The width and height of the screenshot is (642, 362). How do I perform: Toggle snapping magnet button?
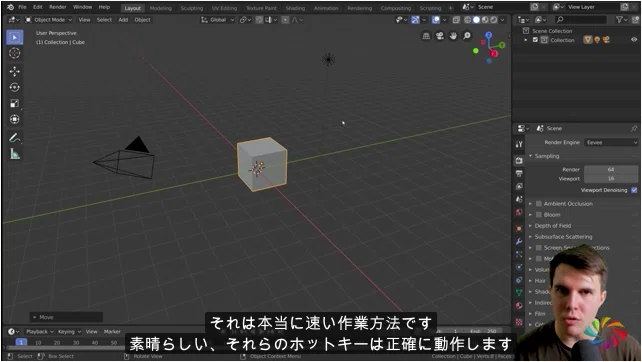259,20
